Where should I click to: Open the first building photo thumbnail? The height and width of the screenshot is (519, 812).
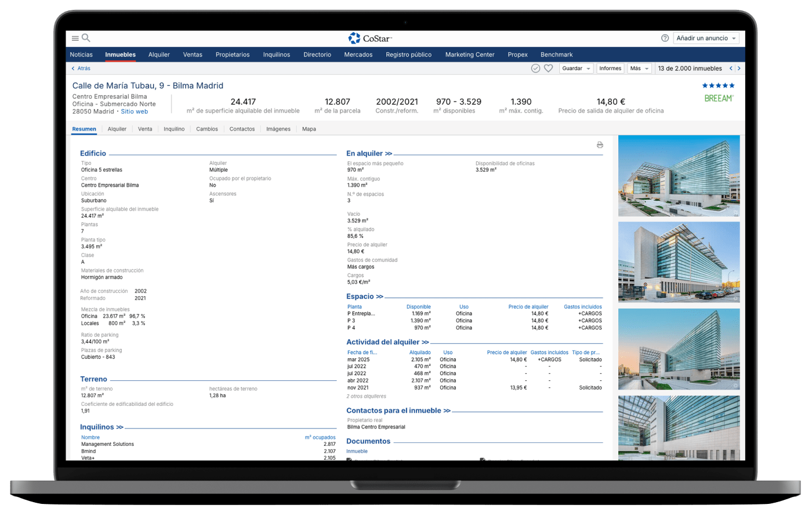tap(679, 176)
